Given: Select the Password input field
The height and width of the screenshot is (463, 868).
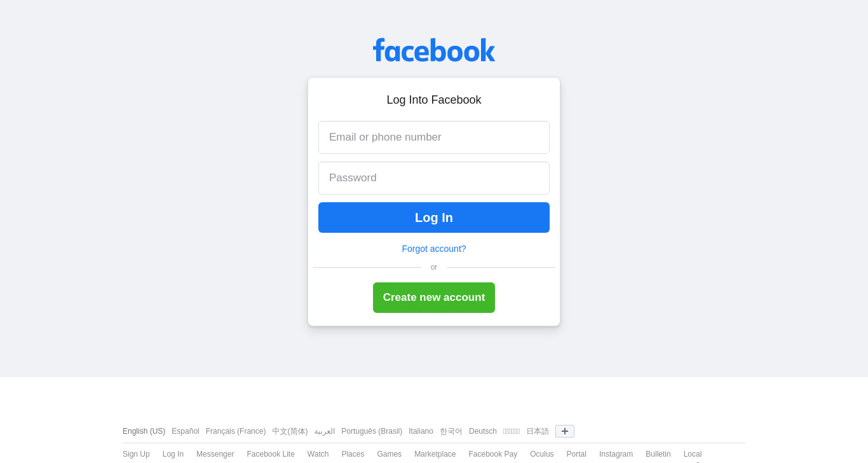Looking at the screenshot, I should pyautogui.click(x=434, y=178).
